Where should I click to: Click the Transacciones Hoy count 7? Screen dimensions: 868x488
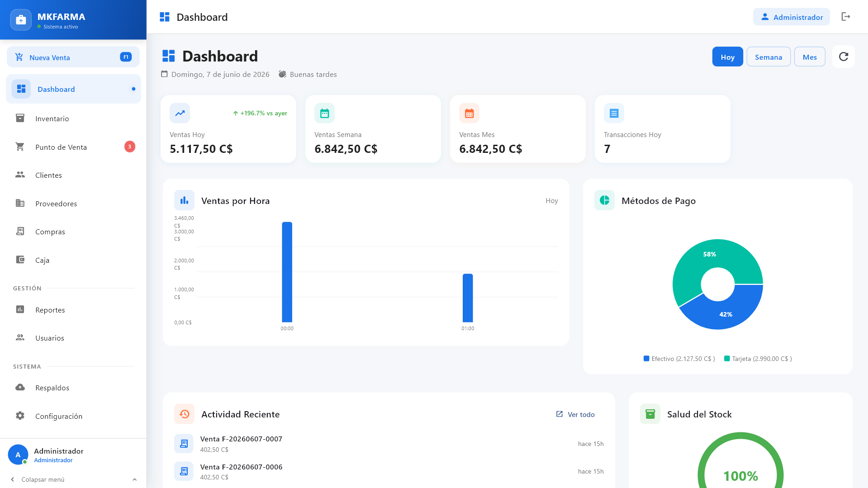pyautogui.click(x=607, y=149)
